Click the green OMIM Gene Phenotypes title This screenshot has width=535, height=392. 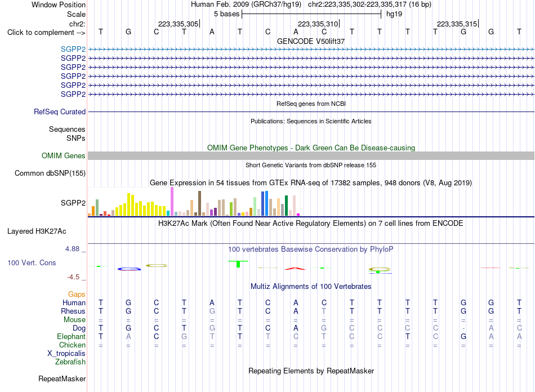[x=311, y=148]
